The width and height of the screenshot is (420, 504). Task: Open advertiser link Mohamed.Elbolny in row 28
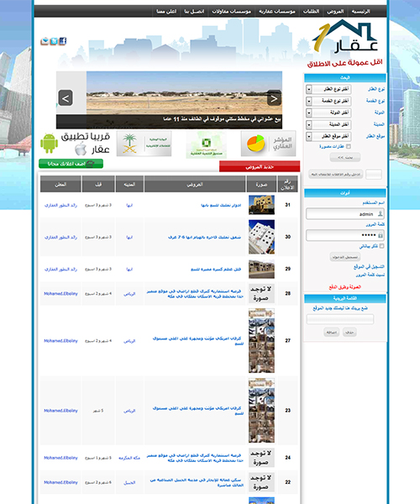click(60, 293)
